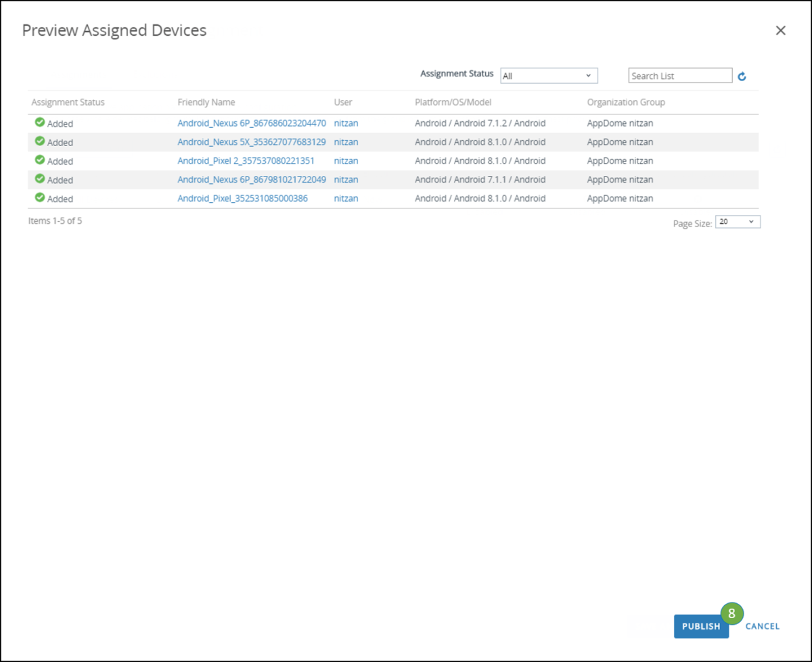Close the Preview Assigned Devices dialog
Screen dimensions: 812x662
tap(780, 30)
